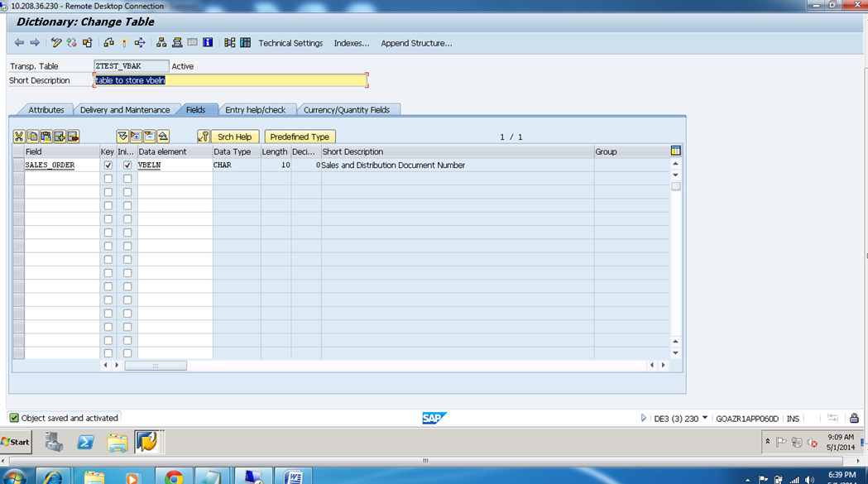Click the Back arrow navigation icon

click(x=20, y=42)
